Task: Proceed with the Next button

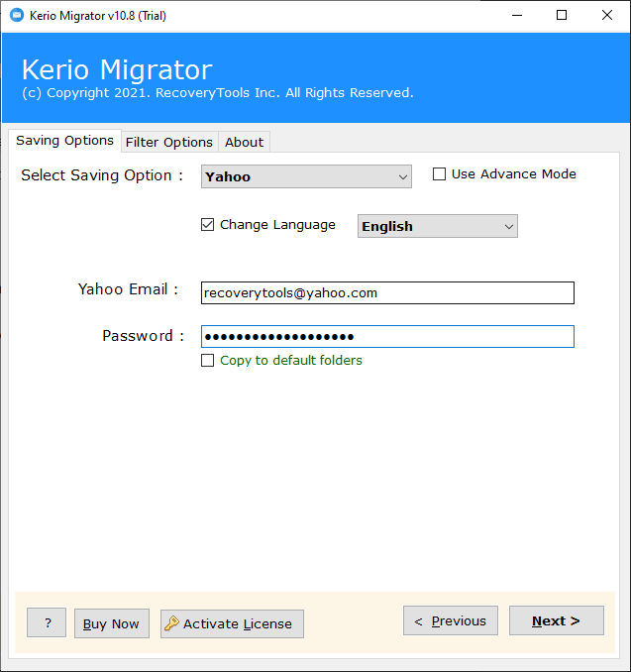Action: (x=557, y=620)
